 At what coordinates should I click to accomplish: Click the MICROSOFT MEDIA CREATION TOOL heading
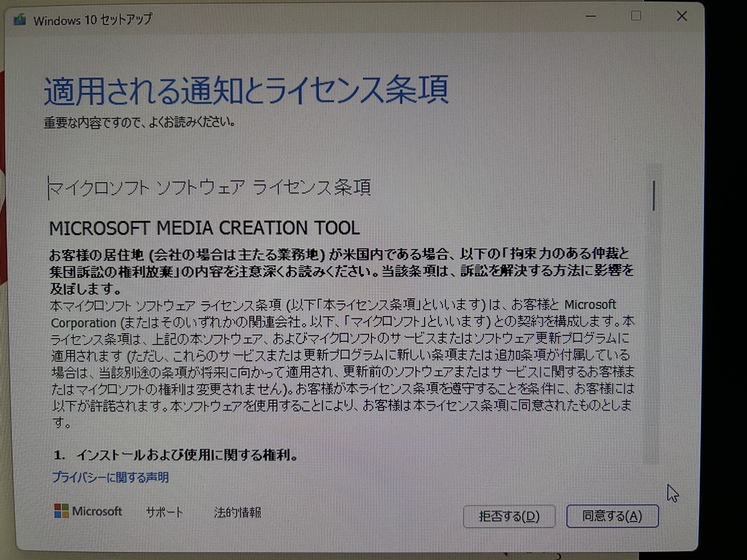(x=204, y=228)
